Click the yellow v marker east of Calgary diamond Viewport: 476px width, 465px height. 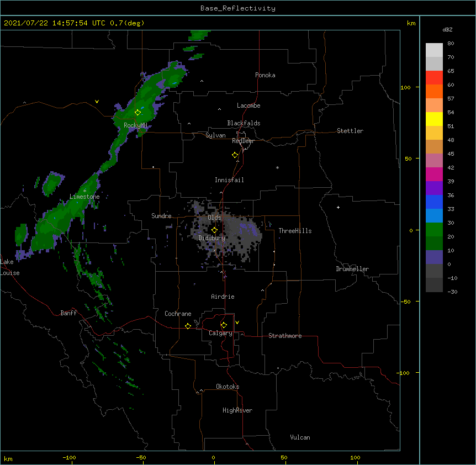click(237, 323)
